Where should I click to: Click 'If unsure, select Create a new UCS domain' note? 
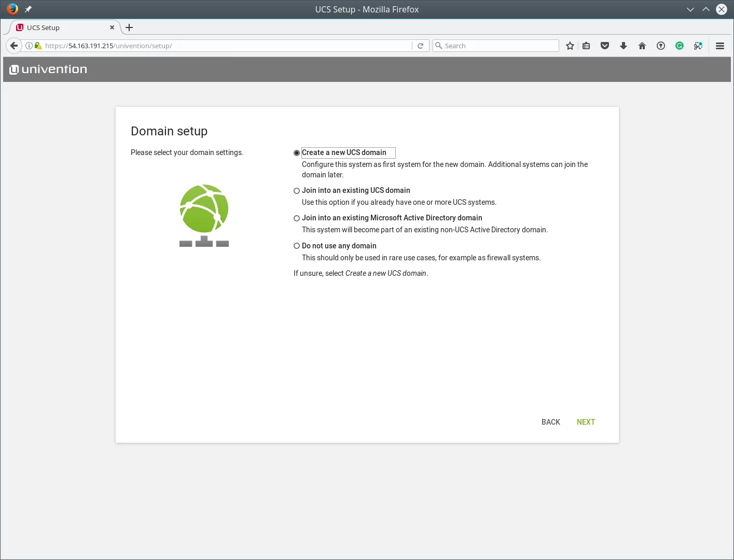coord(361,273)
